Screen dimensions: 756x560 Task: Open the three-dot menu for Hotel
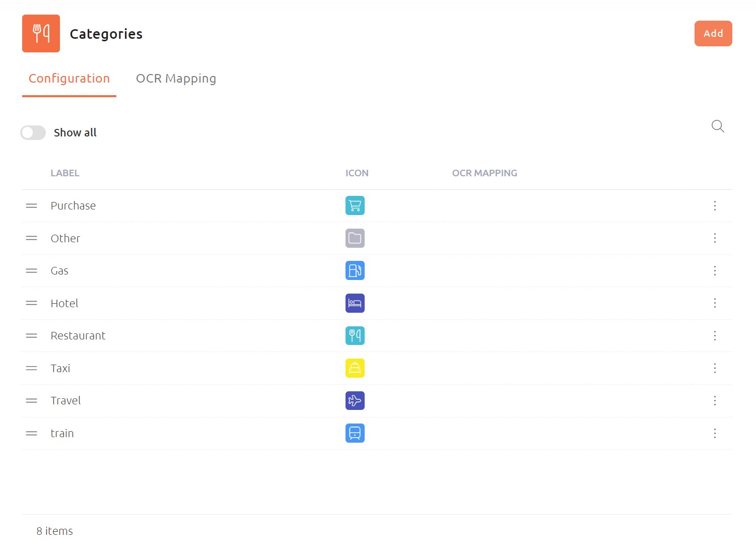pyautogui.click(x=715, y=303)
